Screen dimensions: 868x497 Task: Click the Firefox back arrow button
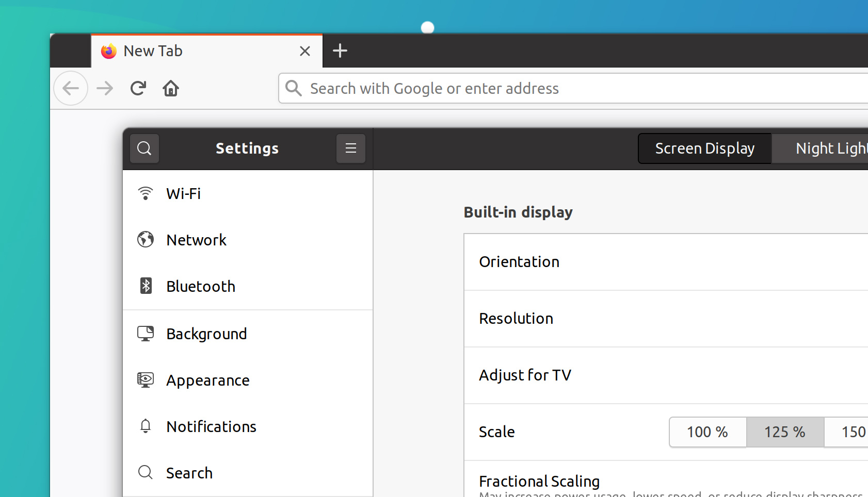tap(71, 88)
